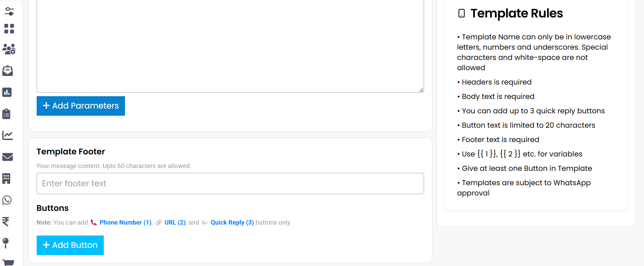Select the user management icon in sidebar

point(9,49)
